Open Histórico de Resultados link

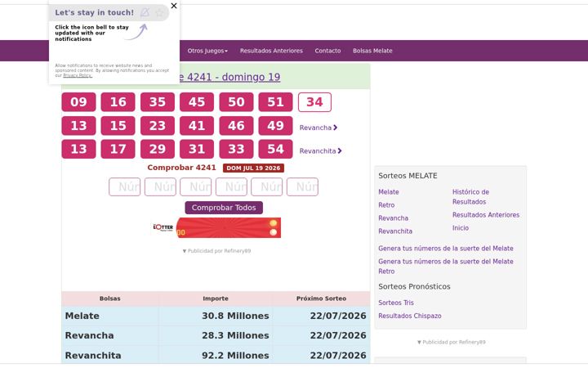point(470,197)
